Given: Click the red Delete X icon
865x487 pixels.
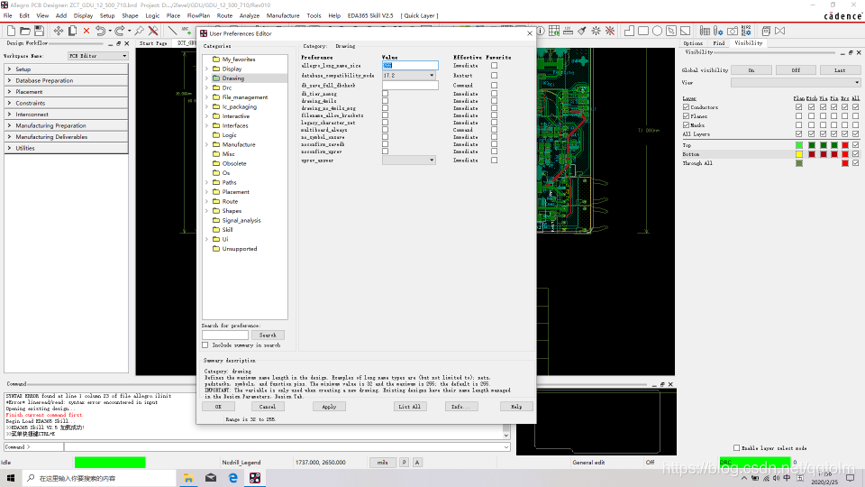Looking at the screenshot, I should (86, 31).
